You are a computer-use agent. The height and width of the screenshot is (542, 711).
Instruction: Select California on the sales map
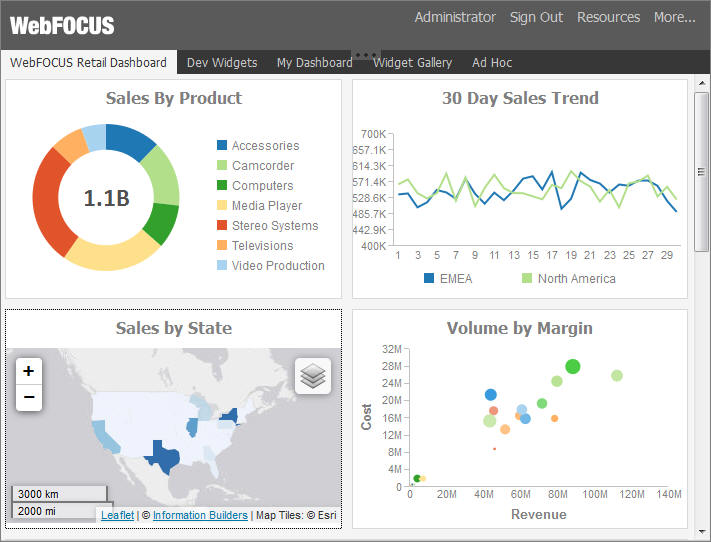click(103, 435)
